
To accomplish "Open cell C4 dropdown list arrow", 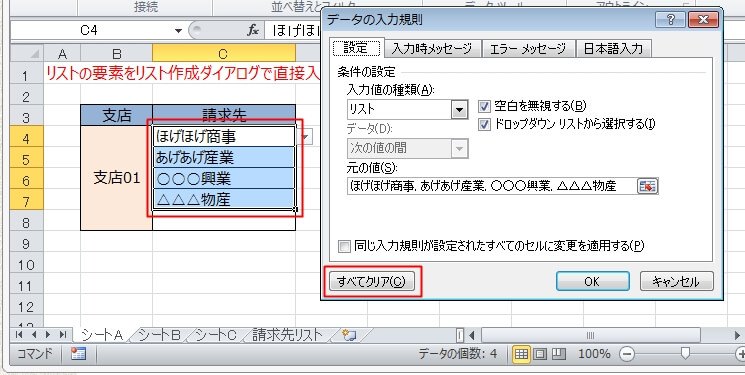I will point(306,137).
